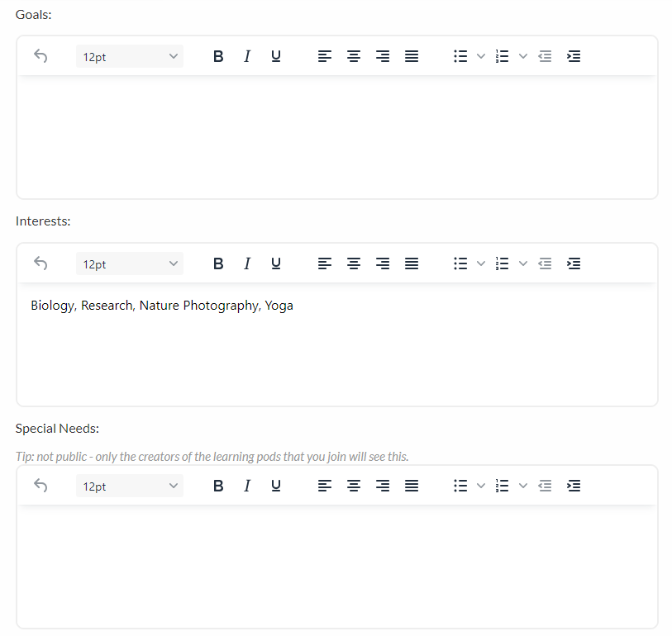Open font size dropdown in Goals editor

[x=130, y=56]
